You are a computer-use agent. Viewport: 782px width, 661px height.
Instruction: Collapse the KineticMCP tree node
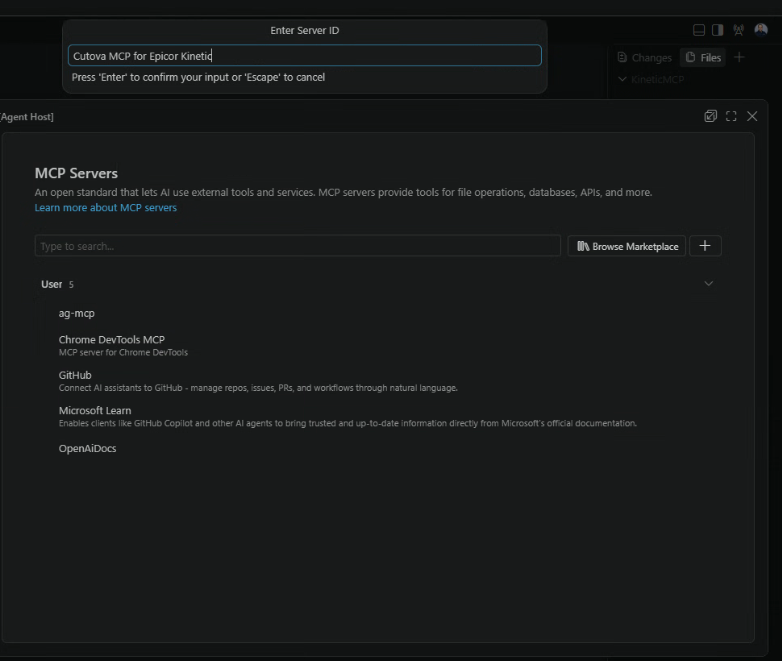pos(622,79)
